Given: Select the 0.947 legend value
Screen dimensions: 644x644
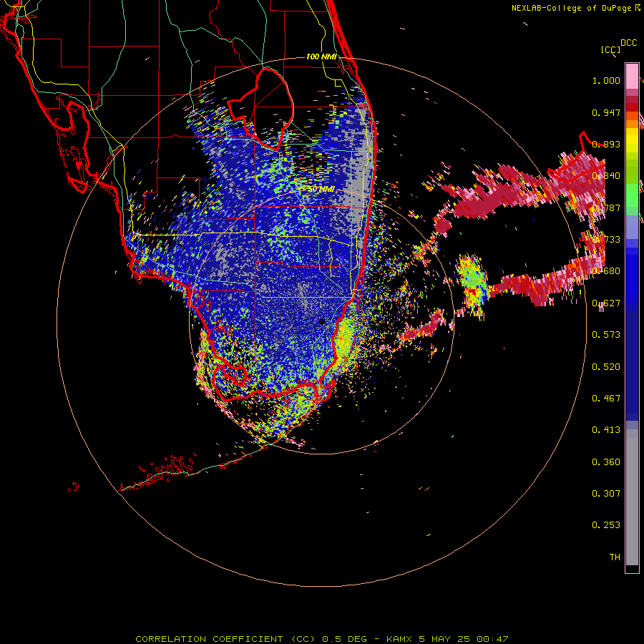Looking at the screenshot, I should tap(606, 112).
